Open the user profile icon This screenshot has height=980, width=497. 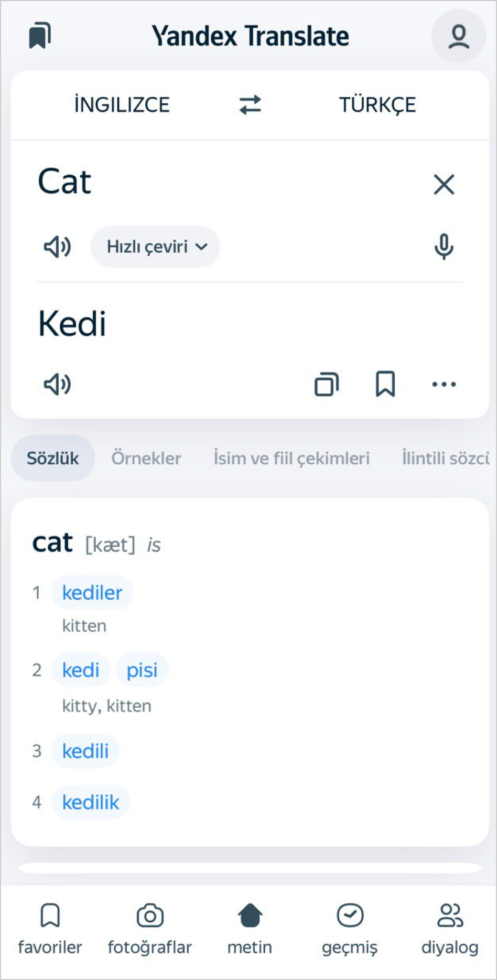pos(458,36)
